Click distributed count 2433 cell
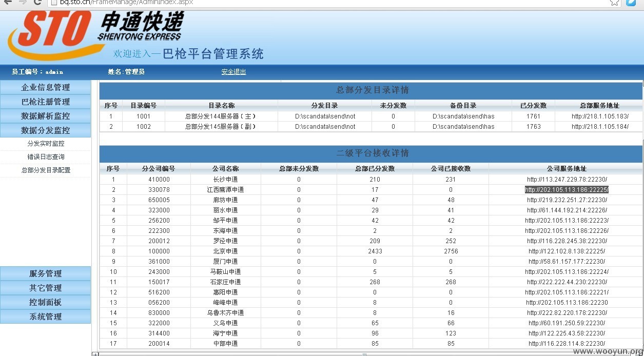The image size is (644, 356). click(375, 251)
